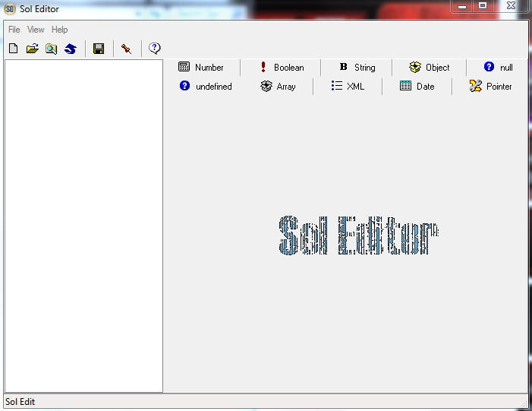Close the Sol Editor window

[511, 6]
